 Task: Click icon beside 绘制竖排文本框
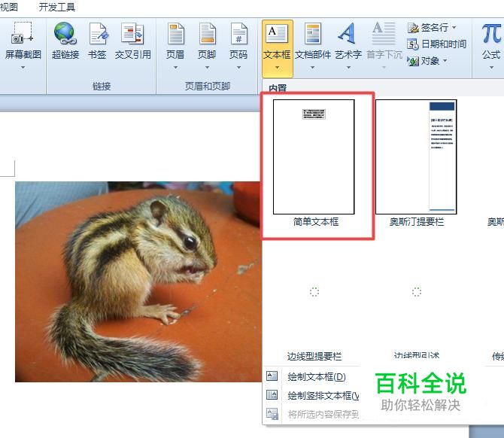point(272,394)
